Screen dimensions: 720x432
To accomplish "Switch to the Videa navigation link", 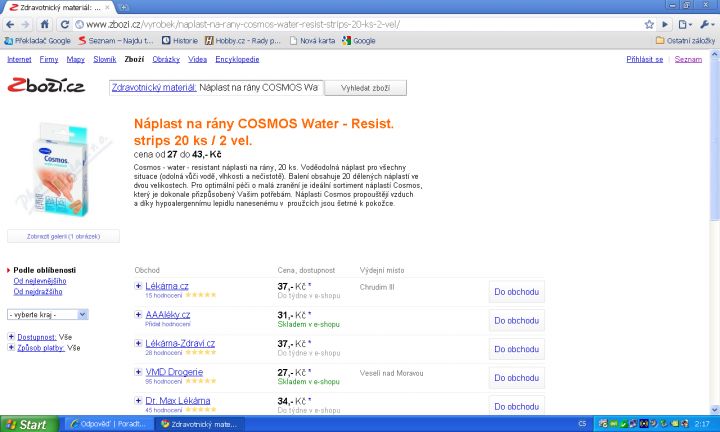I will pos(197,59).
